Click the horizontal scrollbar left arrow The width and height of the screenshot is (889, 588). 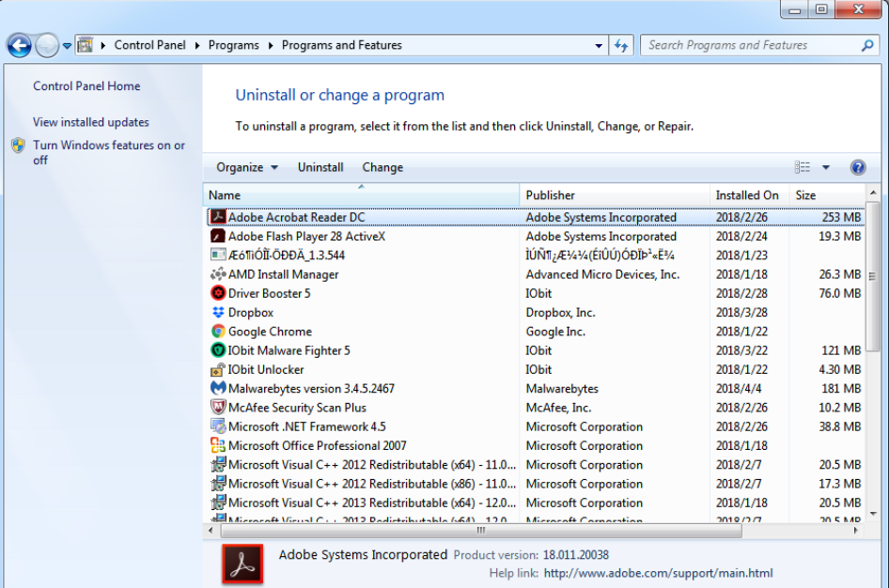coord(211,531)
